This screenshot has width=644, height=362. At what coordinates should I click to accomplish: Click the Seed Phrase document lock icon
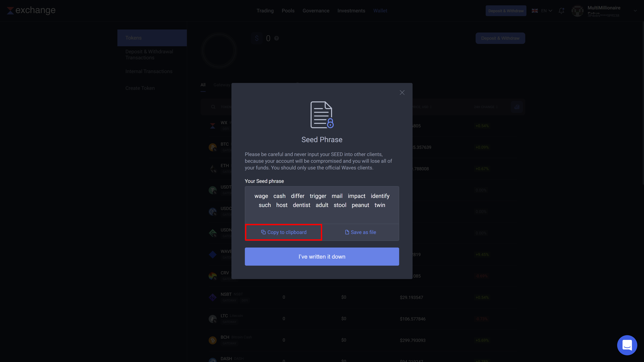point(322,115)
